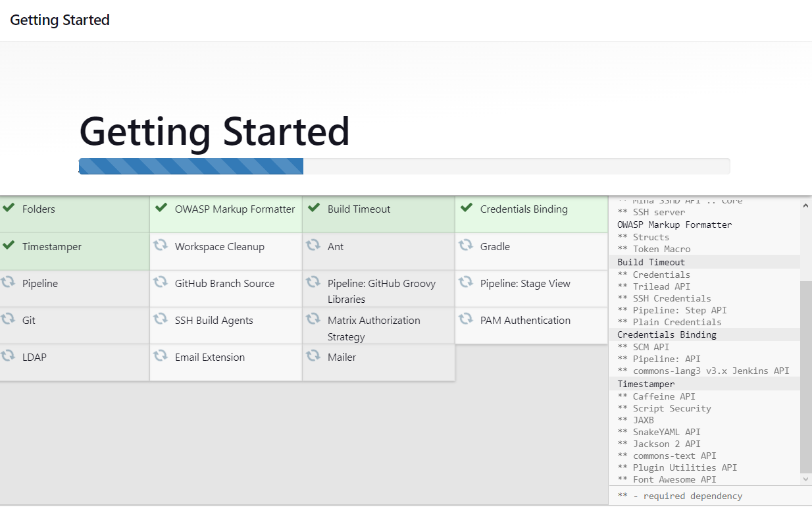Click the Ant plugin label
The image size is (812, 528).
[336, 247]
